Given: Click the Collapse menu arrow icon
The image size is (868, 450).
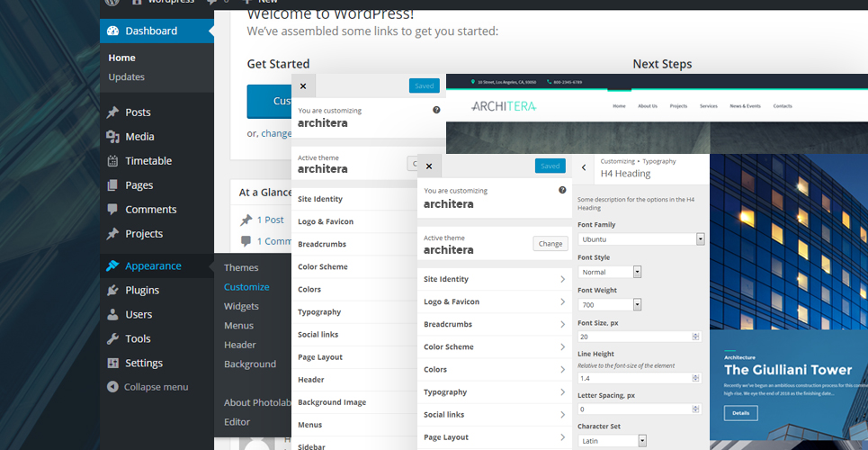Looking at the screenshot, I should 113,387.
